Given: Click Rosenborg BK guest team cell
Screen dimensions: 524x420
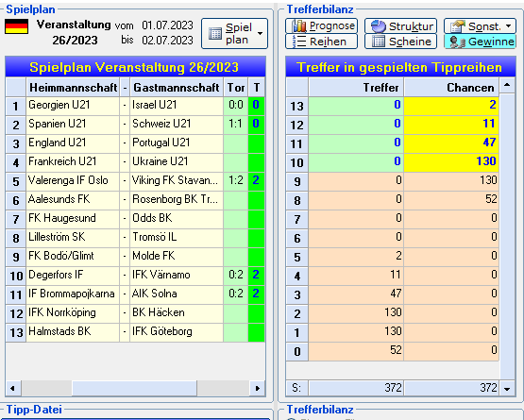Looking at the screenshot, I should [177, 200].
